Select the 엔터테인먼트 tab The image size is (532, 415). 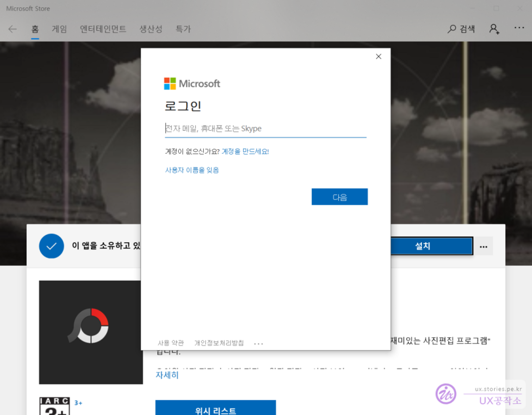(103, 29)
